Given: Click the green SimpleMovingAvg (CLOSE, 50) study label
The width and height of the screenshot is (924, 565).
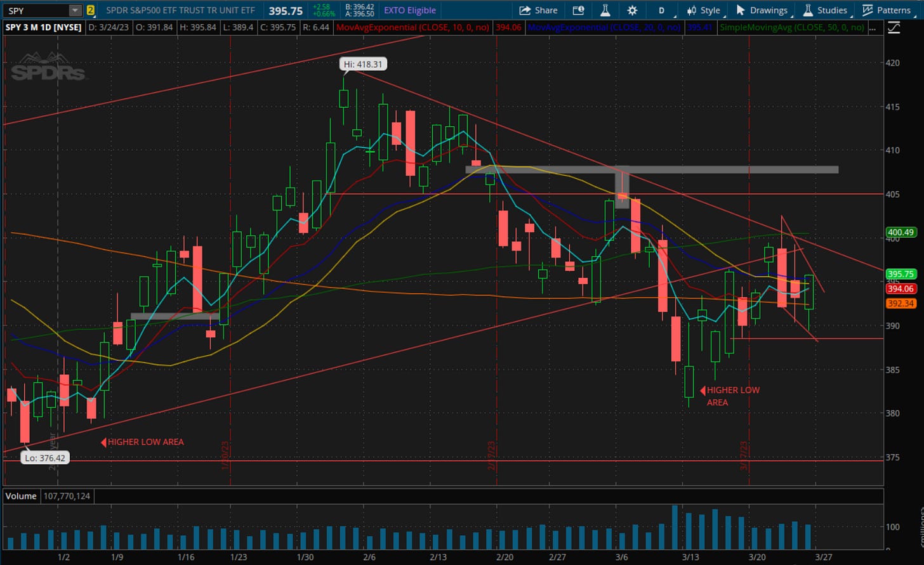Looking at the screenshot, I should (792, 27).
